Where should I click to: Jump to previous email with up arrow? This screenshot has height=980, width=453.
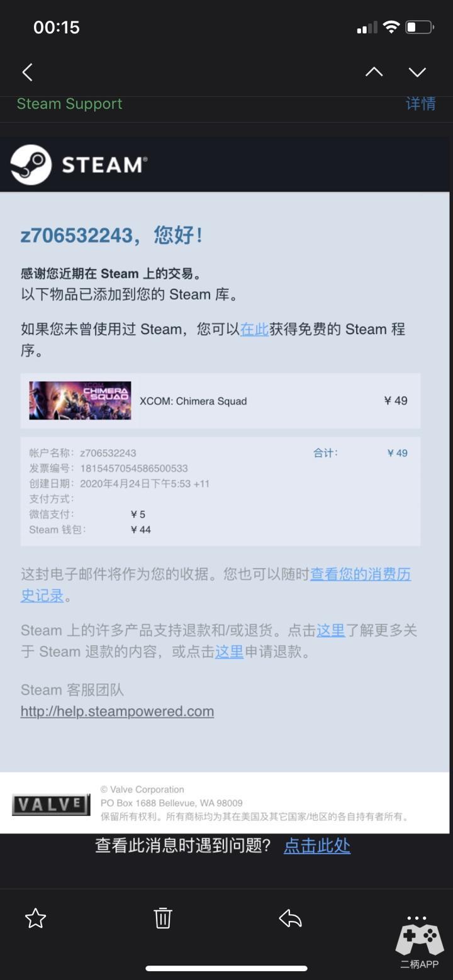coord(374,72)
